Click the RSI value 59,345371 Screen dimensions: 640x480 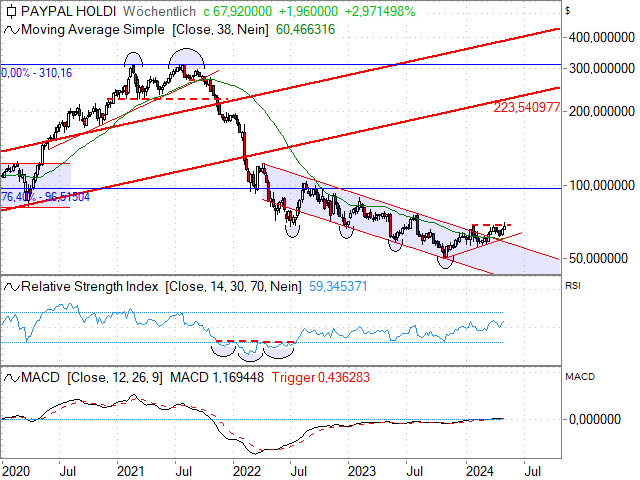(338, 287)
